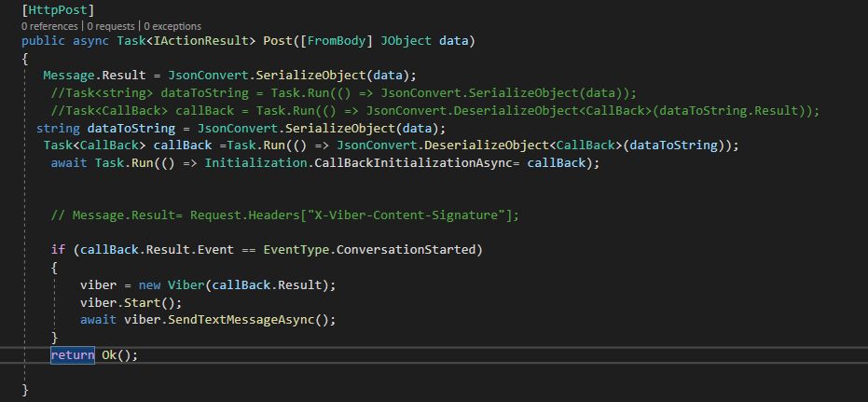Click the Ok() call after return
Viewport: 868px width, 402px height.
pyautogui.click(x=117, y=355)
